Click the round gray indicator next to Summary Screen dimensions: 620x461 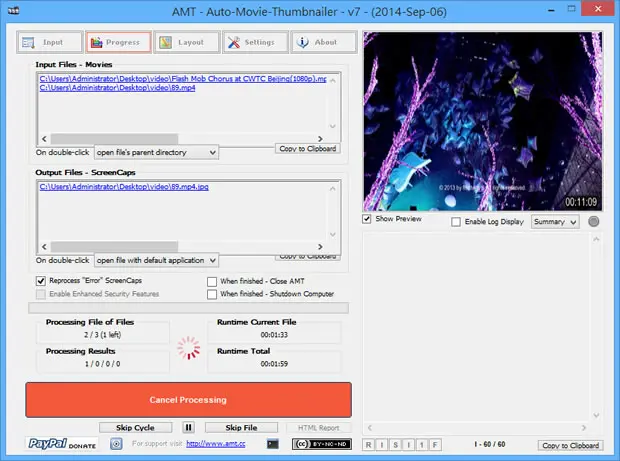pos(593,221)
